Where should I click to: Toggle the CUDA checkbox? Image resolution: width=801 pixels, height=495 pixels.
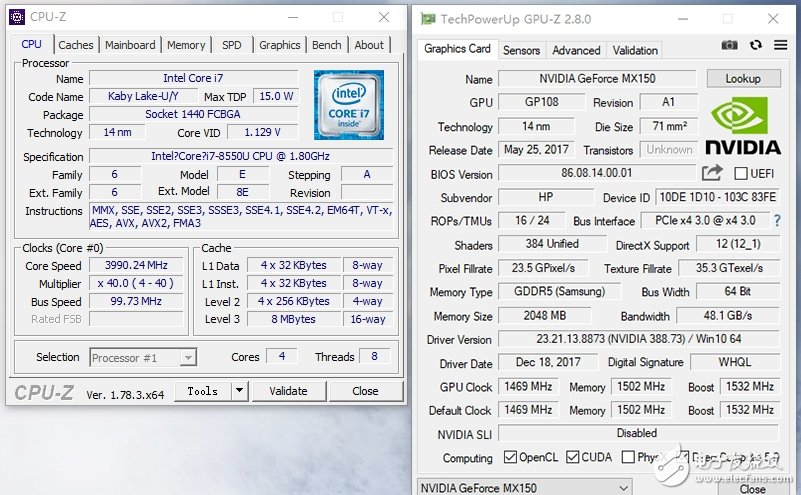pyautogui.click(x=573, y=457)
